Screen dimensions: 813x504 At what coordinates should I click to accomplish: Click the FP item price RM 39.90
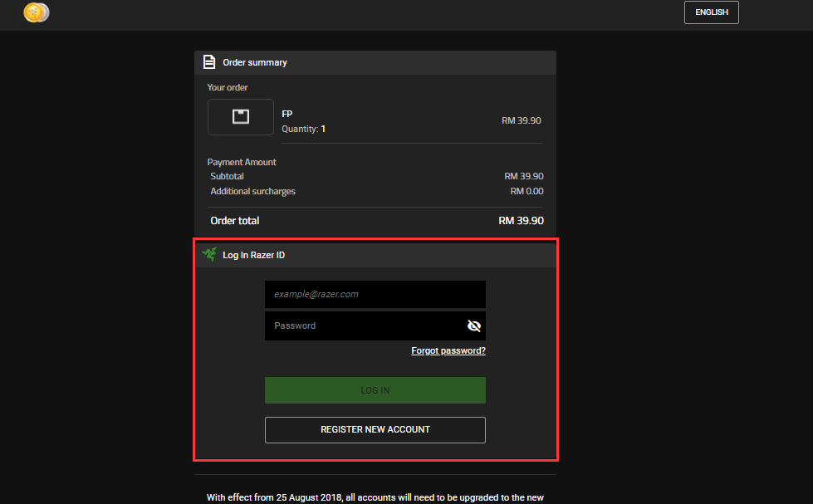coord(521,120)
